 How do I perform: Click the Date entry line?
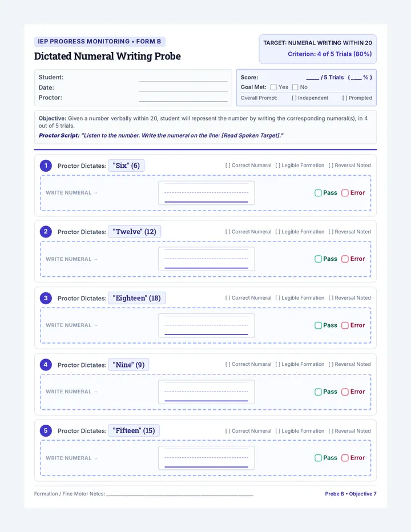[183, 88]
